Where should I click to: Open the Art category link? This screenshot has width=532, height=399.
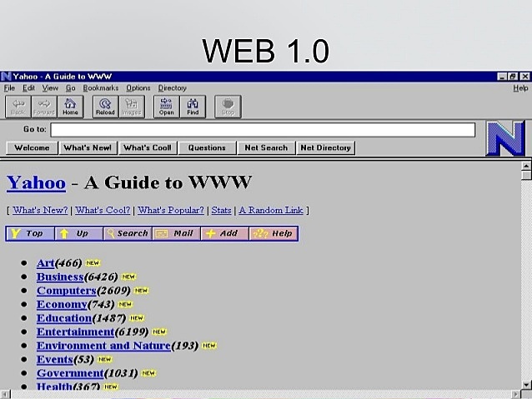click(x=46, y=263)
